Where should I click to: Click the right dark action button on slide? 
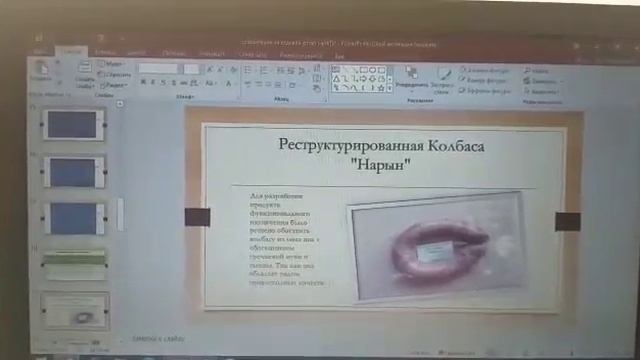(x=568, y=222)
